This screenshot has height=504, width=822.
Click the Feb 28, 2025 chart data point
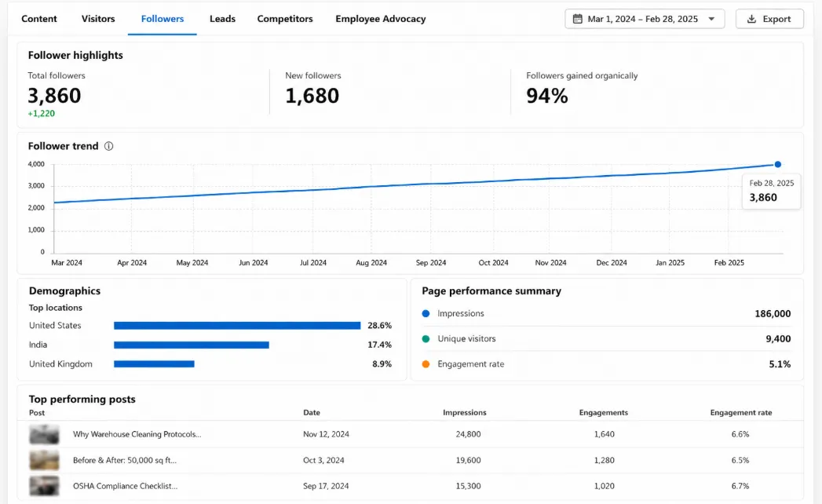tap(777, 164)
